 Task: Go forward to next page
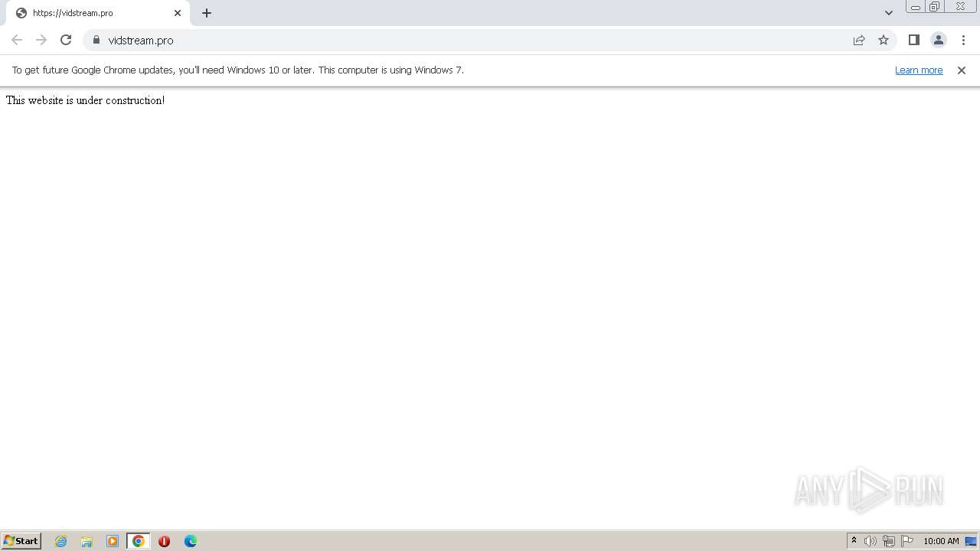coord(41,40)
